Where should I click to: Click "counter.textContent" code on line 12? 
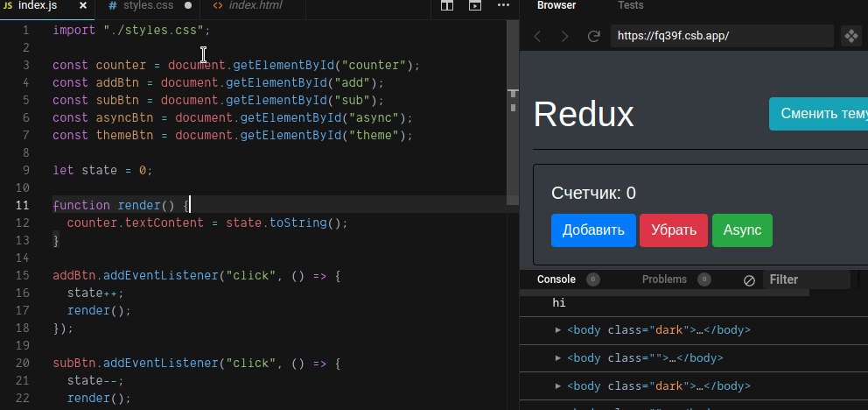click(x=135, y=223)
